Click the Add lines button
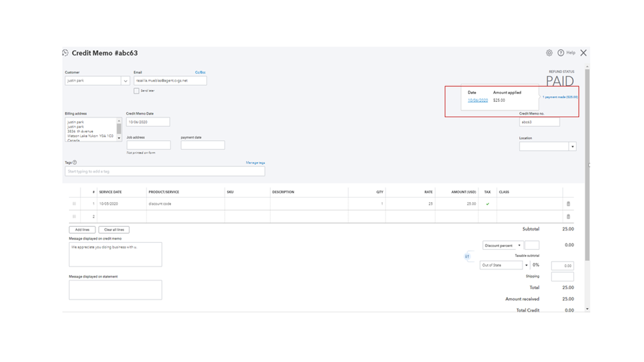 coord(83,229)
